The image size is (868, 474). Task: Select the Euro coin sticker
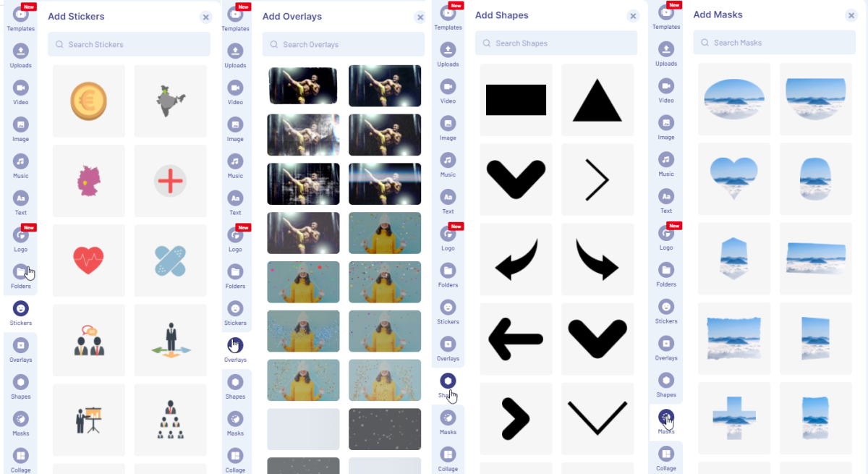pyautogui.click(x=89, y=101)
